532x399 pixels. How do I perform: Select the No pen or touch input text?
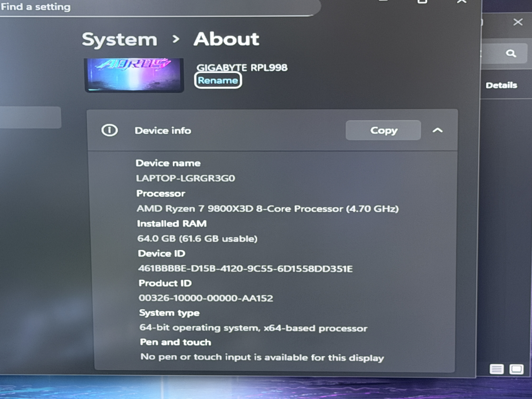point(262,357)
